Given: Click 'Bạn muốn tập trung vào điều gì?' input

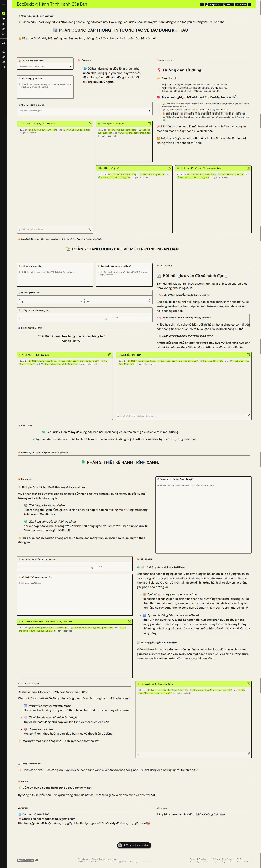Looking at the screenshot, I should (x=124, y=278).
